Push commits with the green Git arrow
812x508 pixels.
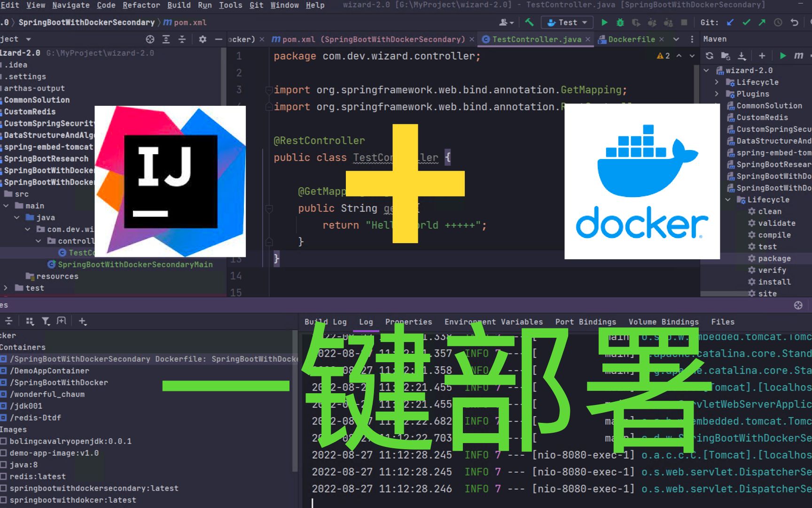click(x=762, y=22)
